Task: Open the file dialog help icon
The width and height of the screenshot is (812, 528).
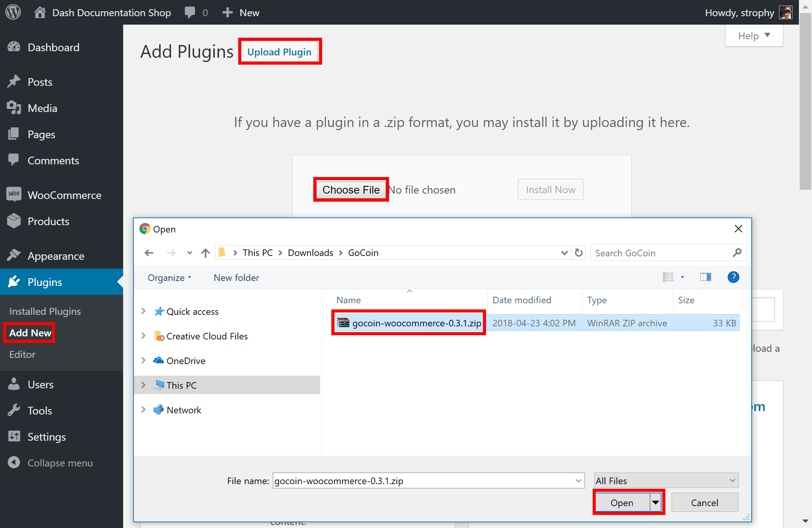Action: point(733,277)
